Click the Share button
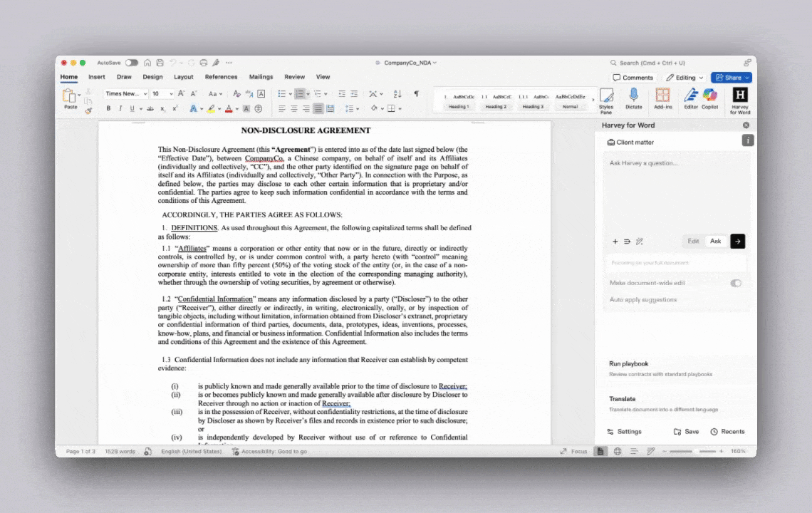The image size is (812, 513). click(731, 78)
